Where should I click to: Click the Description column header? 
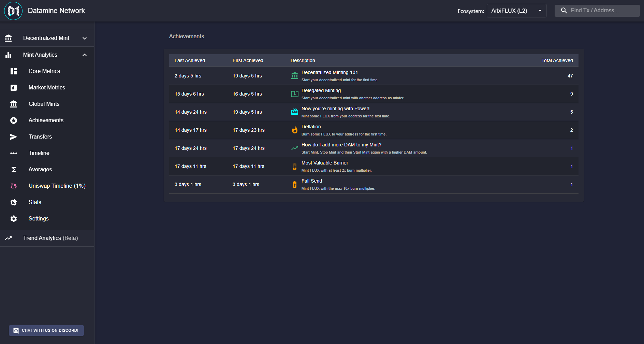[x=303, y=60]
